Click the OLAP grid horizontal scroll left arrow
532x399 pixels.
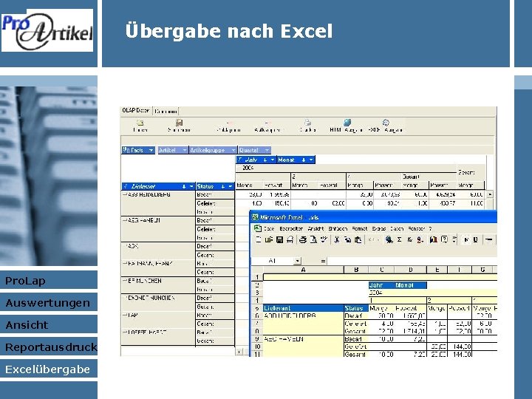[x=239, y=352]
